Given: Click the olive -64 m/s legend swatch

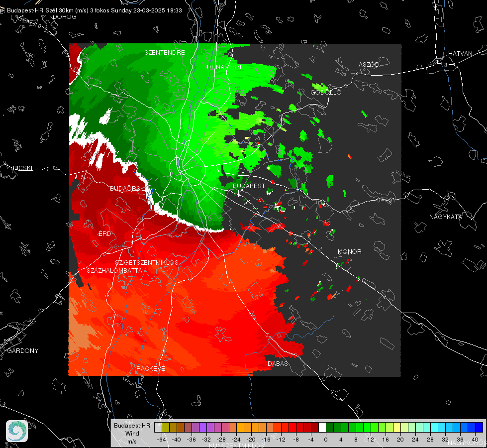Looking at the screenshot, I should coord(166,428).
